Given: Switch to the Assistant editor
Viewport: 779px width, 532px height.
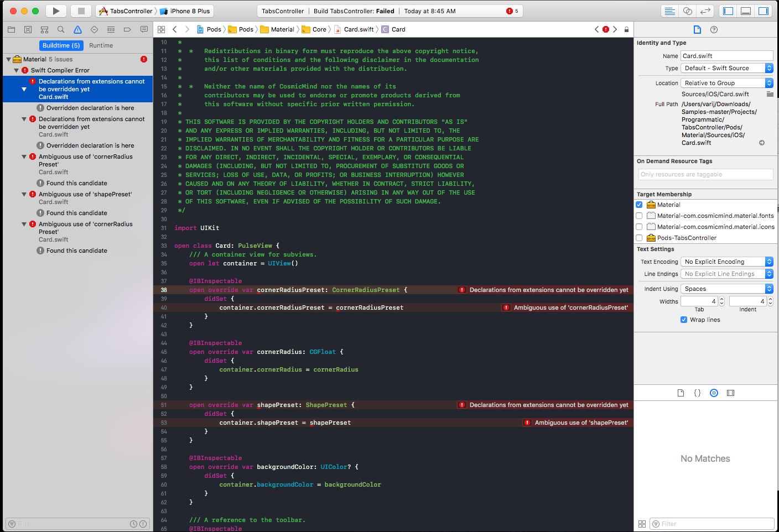Looking at the screenshot, I should 687,11.
